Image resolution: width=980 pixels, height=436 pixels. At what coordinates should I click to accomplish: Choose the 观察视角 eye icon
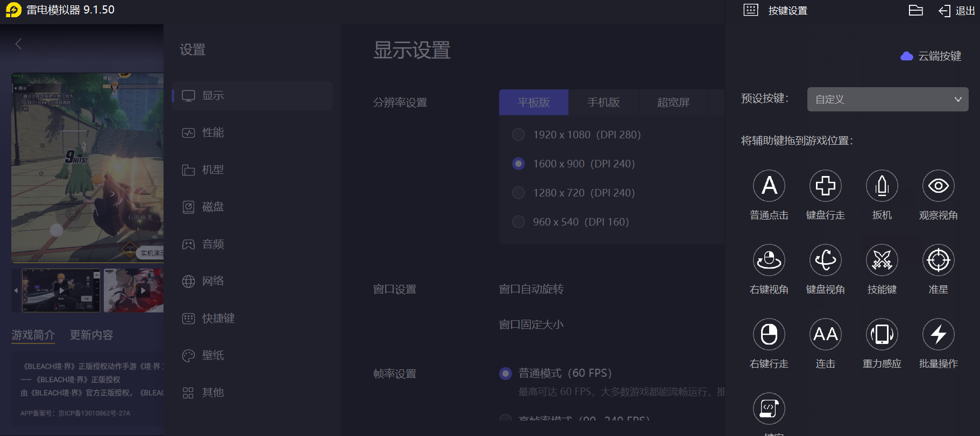click(x=939, y=186)
